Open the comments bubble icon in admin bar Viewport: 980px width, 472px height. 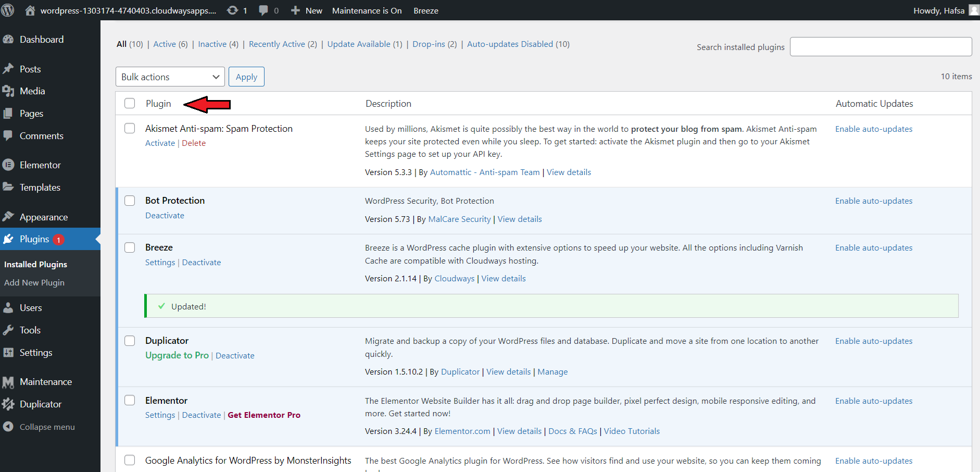pyautogui.click(x=263, y=10)
